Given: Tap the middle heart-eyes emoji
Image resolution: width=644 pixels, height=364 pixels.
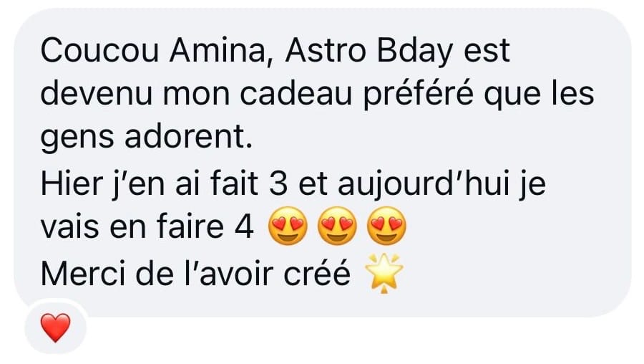Looking at the screenshot, I should pos(337,226).
